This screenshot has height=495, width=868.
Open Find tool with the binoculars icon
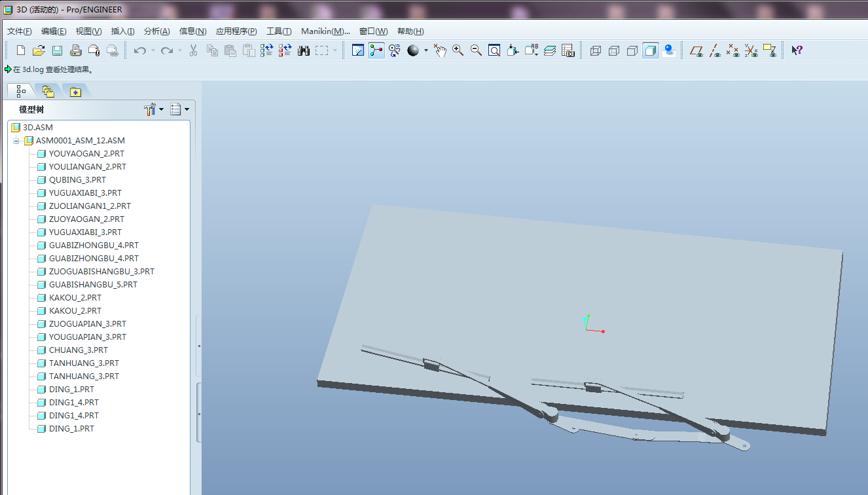click(303, 50)
